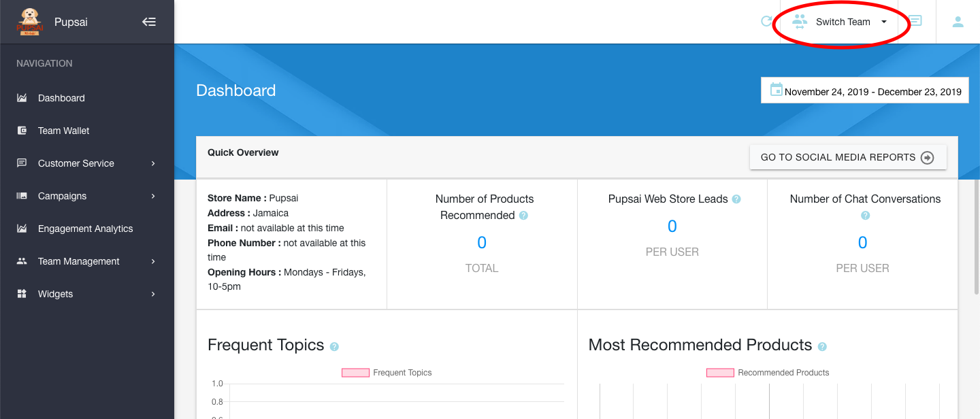Click help icon next to Frequent Topics
Screen dimensions: 980x419
coord(334,347)
